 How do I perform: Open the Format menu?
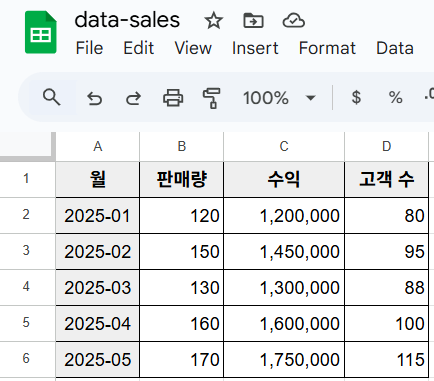(327, 48)
